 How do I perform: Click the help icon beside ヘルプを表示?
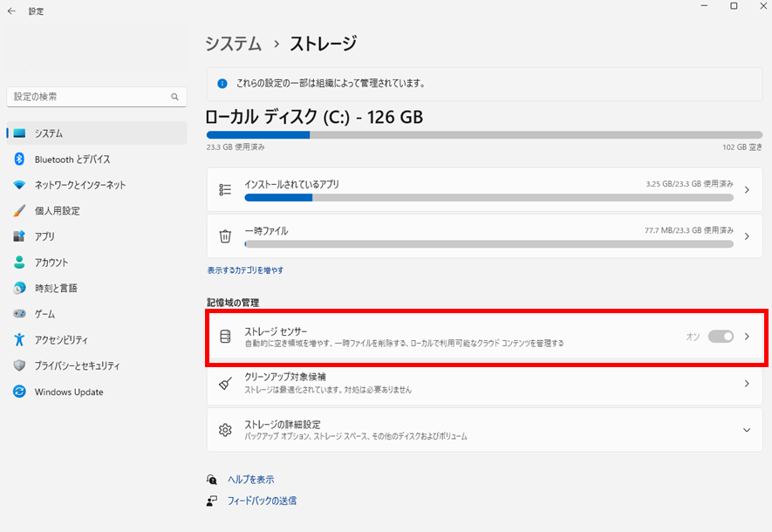[x=212, y=480]
